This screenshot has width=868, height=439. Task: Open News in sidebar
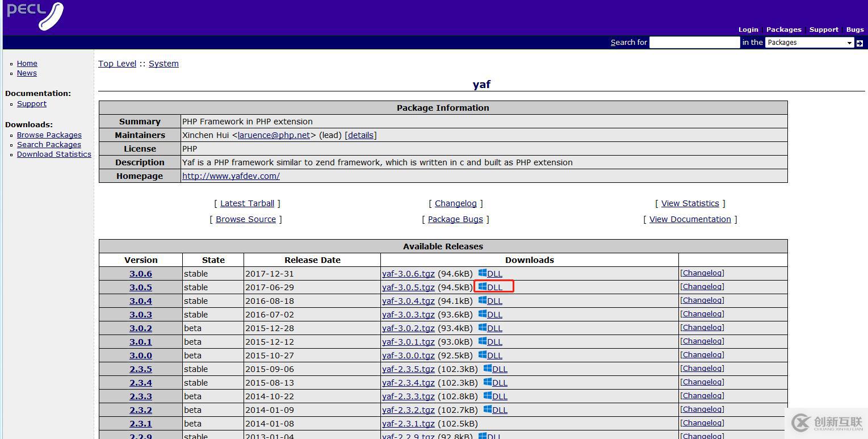click(27, 73)
